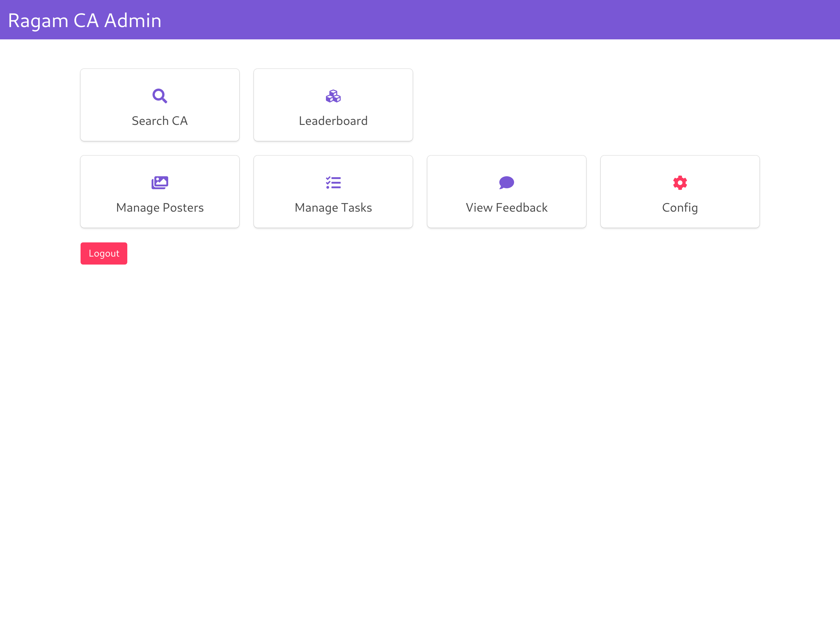Select the 'Search CA' text label

pyautogui.click(x=160, y=121)
